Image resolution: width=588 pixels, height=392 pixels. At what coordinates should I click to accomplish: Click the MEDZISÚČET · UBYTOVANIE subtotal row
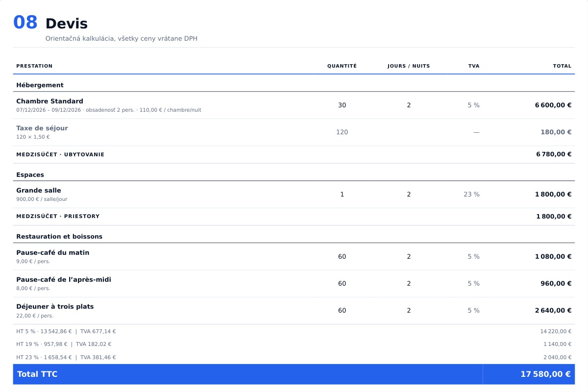pos(294,154)
